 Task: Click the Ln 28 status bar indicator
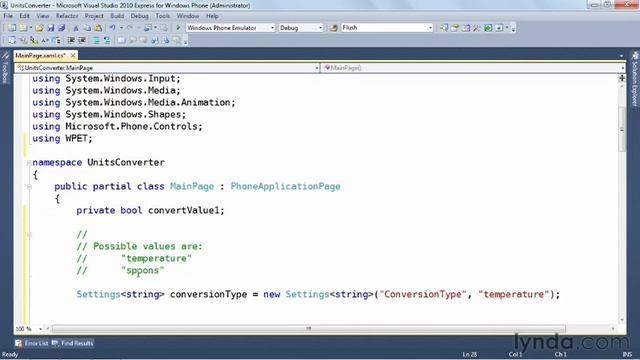469,354
